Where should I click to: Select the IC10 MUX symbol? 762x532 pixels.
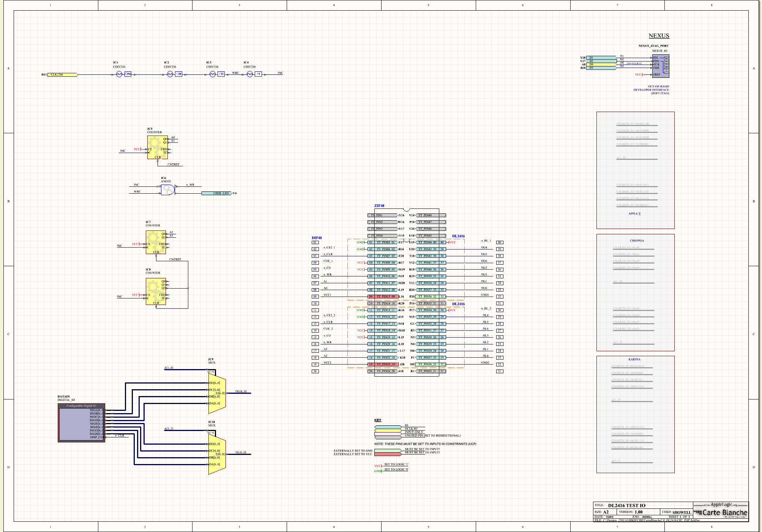tap(217, 454)
